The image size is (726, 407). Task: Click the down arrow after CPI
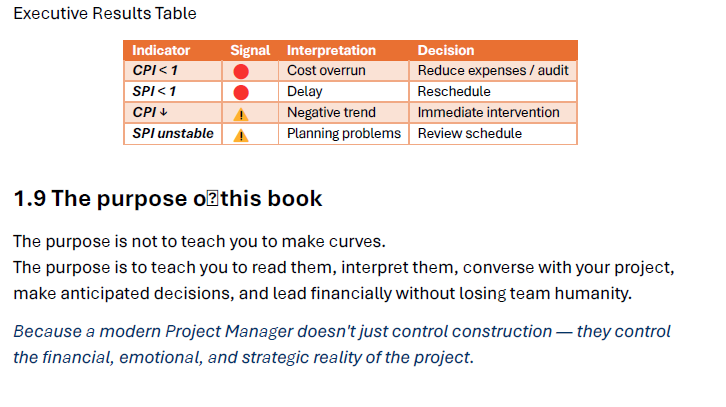pos(163,112)
